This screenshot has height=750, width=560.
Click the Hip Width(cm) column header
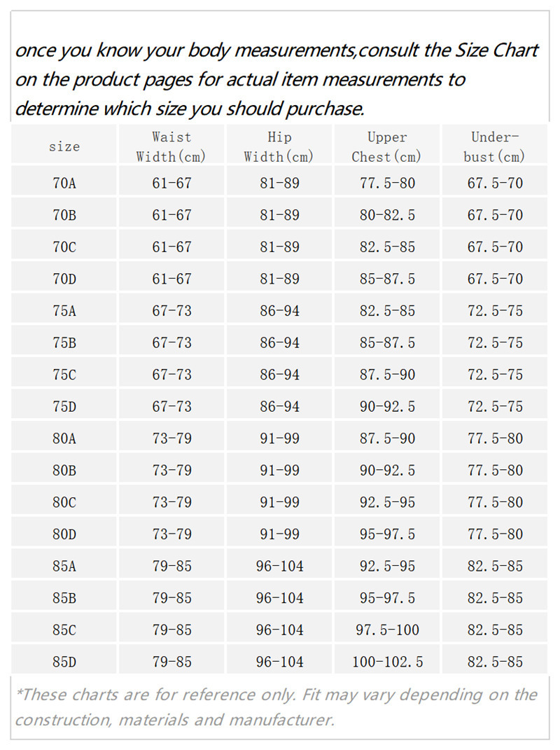279,147
